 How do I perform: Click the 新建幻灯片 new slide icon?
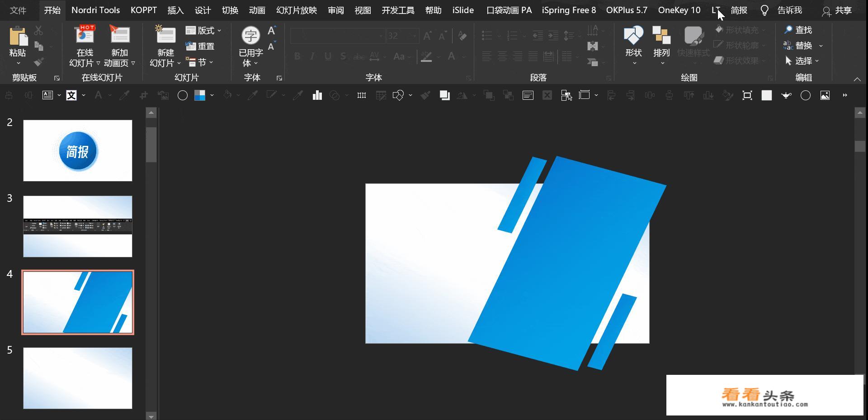point(166,34)
